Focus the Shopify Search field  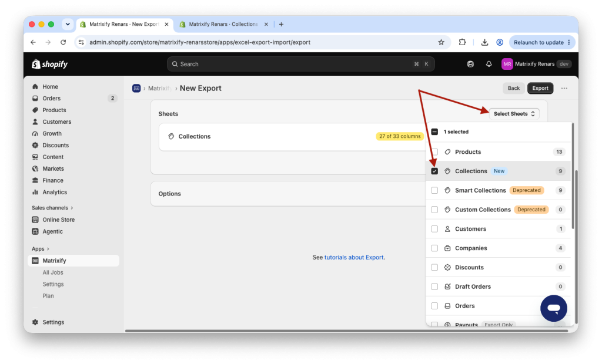[x=300, y=64]
